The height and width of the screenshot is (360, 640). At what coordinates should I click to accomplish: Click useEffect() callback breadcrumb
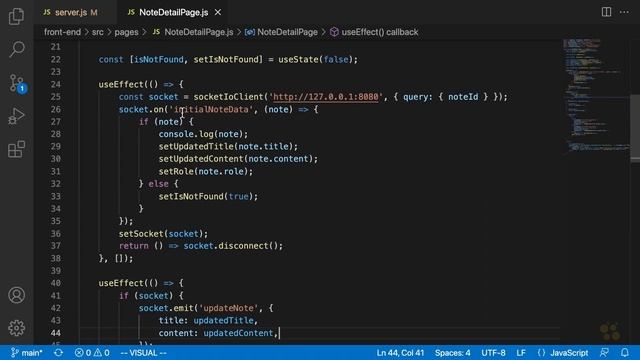pyautogui.click(x=374, y=32)
